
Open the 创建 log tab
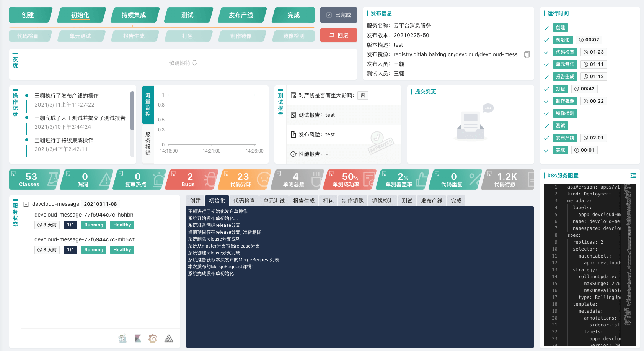click(x=195, y=201)
